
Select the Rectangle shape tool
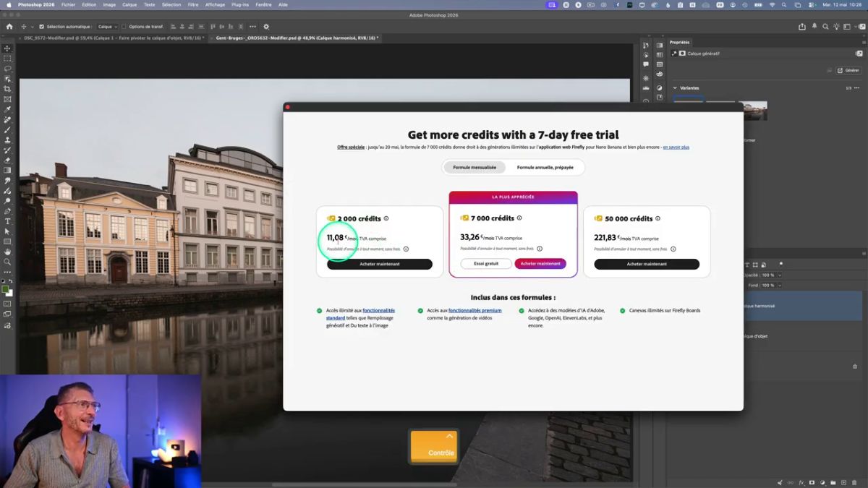click(x=7, y=241)
